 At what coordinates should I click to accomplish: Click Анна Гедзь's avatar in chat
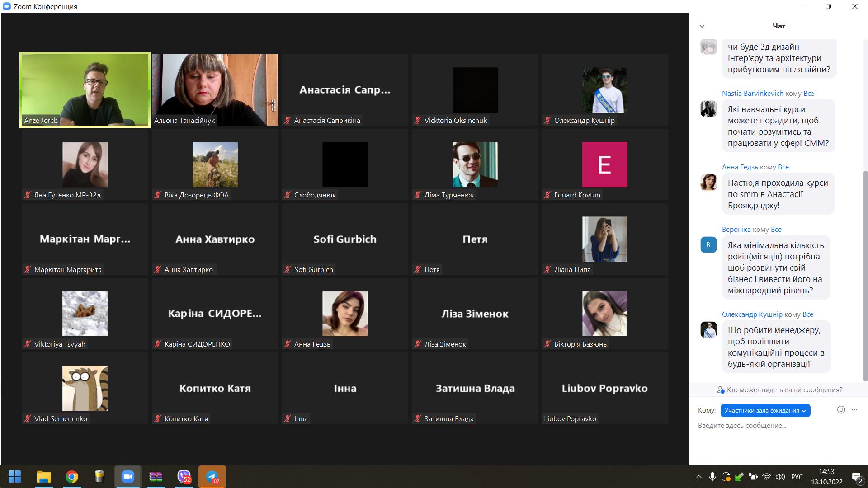coord(708,183)
